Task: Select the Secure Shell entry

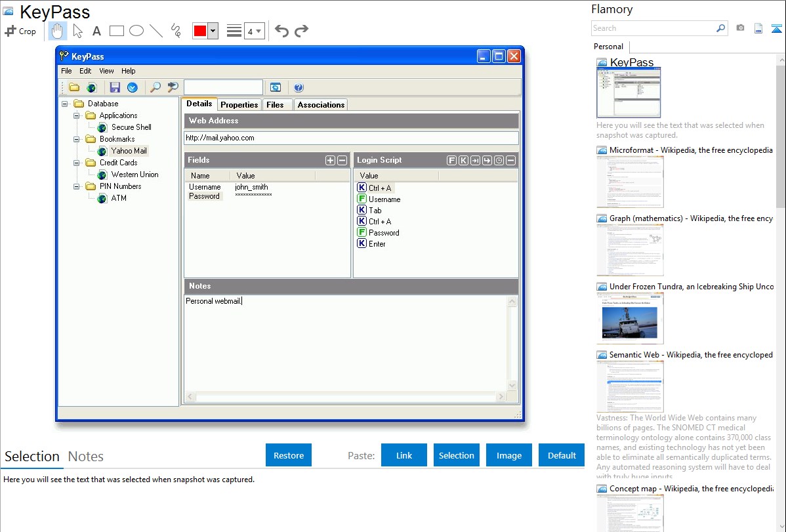Action: click(131, 127)
